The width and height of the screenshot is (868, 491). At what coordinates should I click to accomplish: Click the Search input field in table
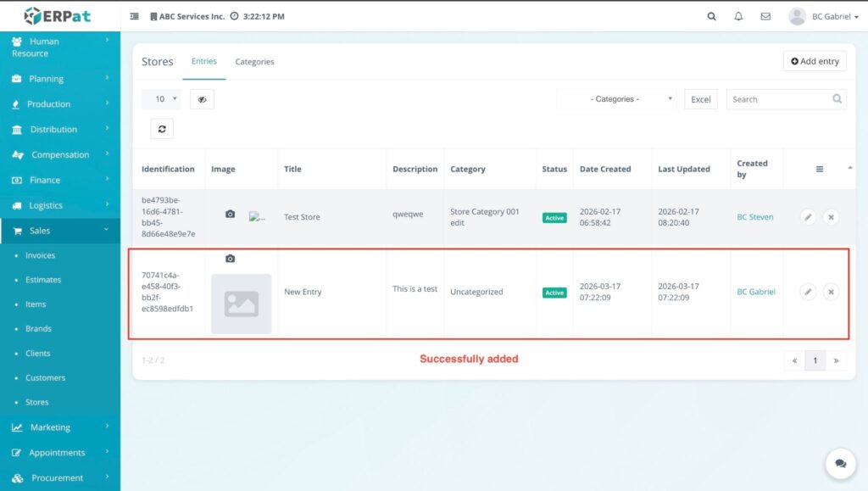[x=777, y=99]
